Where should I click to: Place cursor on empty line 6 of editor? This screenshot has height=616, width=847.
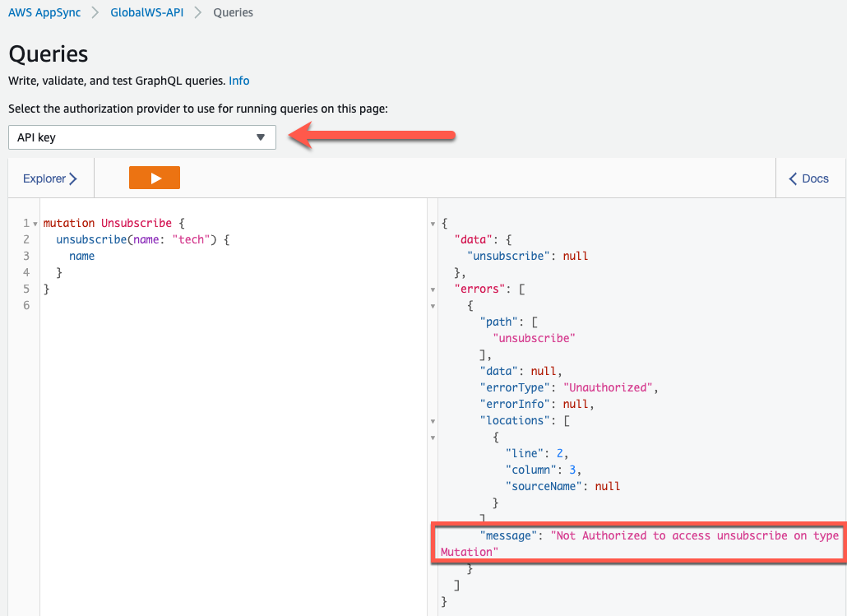164,305
